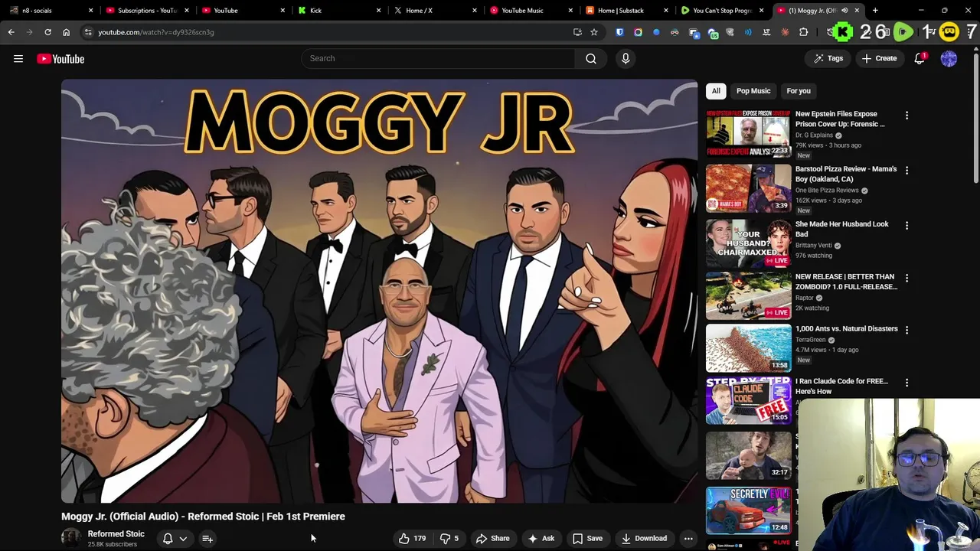Open options for She Made Her Husband video
980x551 pixels.
pyautogui.click(x=906, y=226)
